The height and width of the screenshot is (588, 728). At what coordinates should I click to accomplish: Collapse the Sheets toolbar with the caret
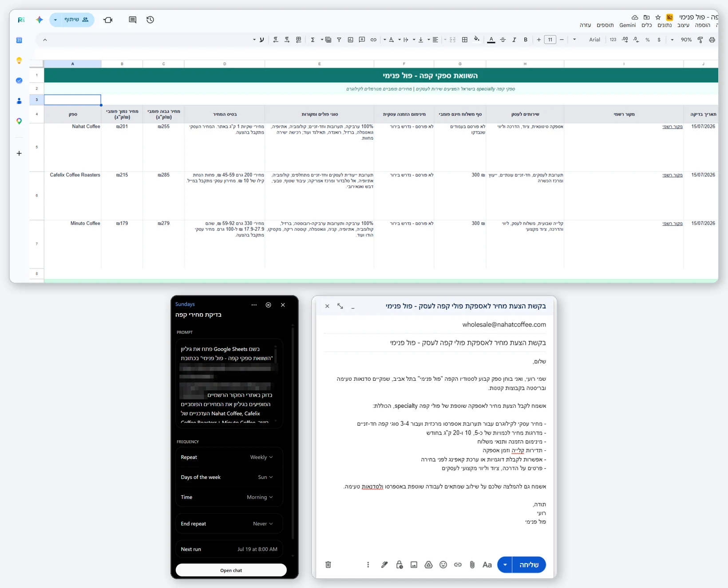coord(45,40)
